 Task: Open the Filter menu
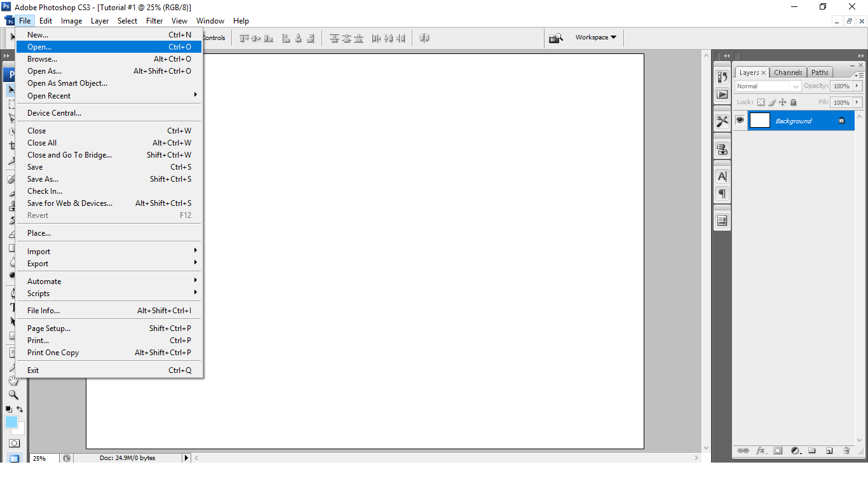[x=154, y=21]
